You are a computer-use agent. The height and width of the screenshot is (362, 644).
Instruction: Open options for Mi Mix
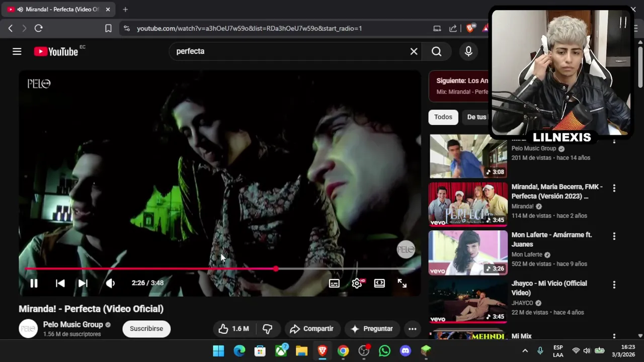tap(614, 336)
